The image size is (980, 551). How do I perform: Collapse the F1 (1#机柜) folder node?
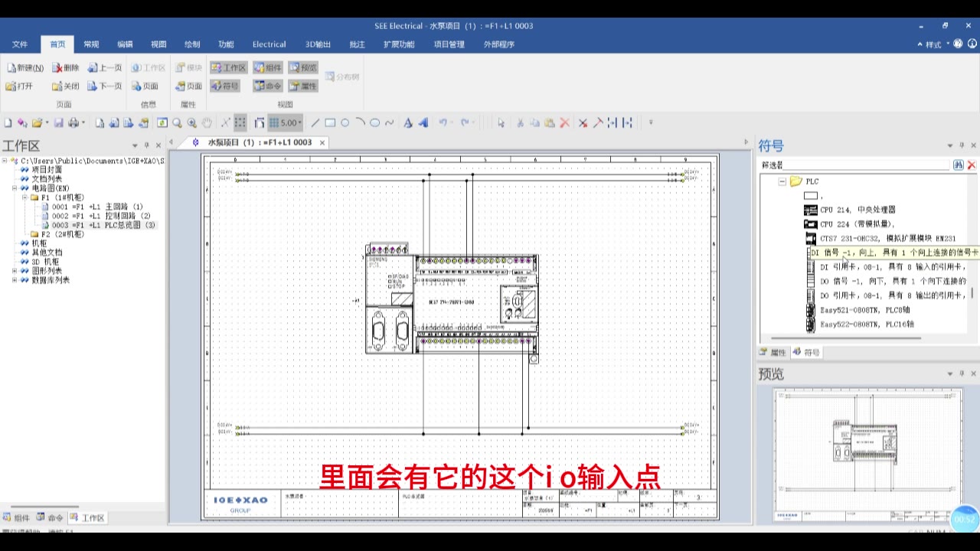click(24, 197)
